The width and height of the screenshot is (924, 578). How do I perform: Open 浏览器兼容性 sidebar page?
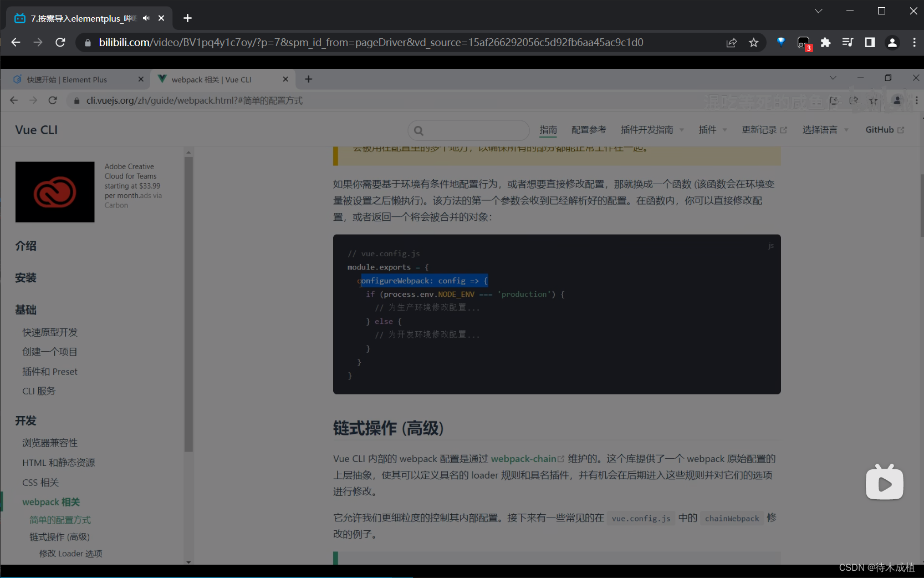(x=50, y=443)
